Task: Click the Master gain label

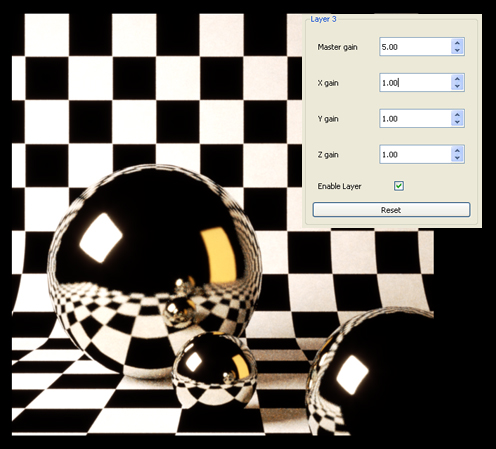Action: [337, 47]
